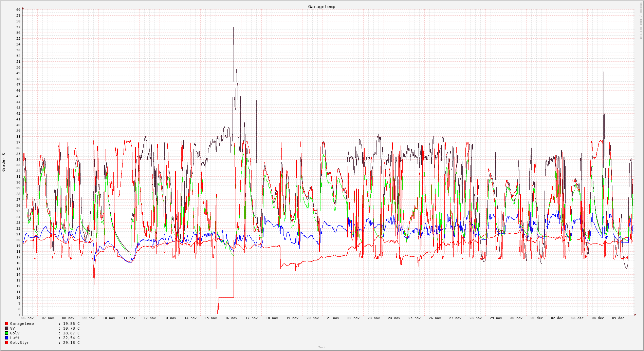Image resolution: width=644 pixels, height=351 pixels.
Task: Click the x-axis arrowhead at right end
Action: coord(635,315)
